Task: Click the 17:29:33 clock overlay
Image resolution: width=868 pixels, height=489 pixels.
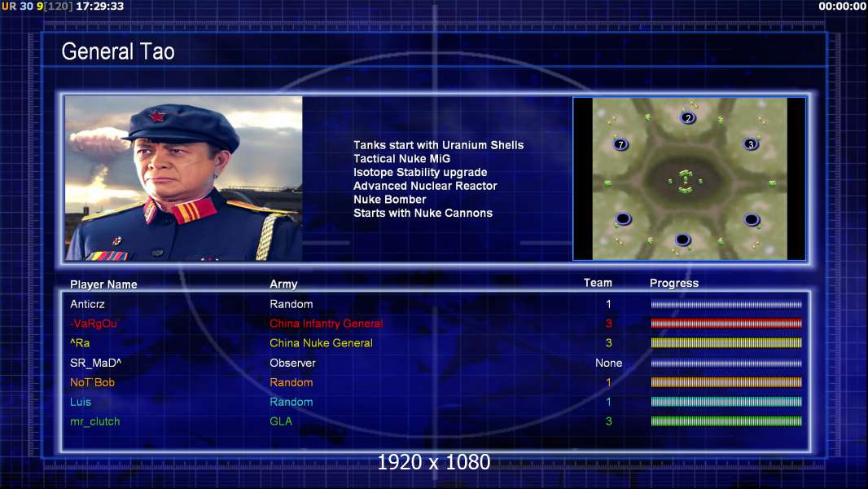Action: pos(99,6)
